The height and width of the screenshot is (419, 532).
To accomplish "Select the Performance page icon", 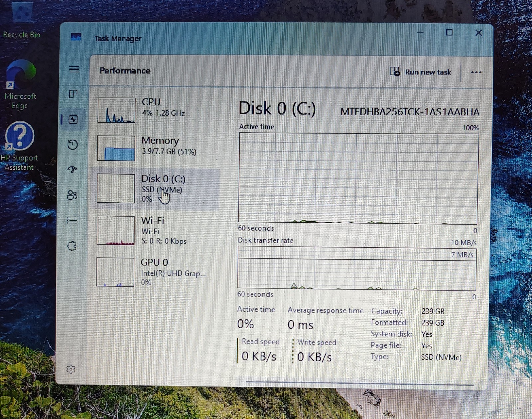I will pos(73,119).
